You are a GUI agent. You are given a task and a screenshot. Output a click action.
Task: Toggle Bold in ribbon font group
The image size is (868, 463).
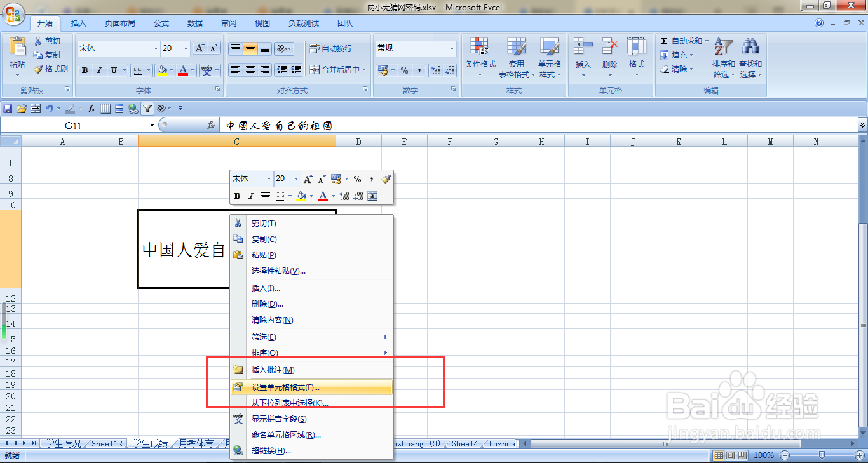pos(85,70)
